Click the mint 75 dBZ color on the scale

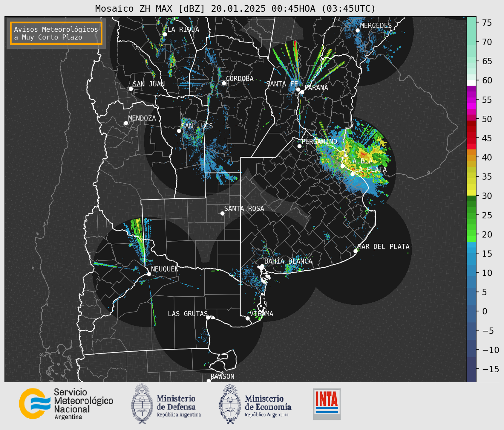click(x=471, y=22)
